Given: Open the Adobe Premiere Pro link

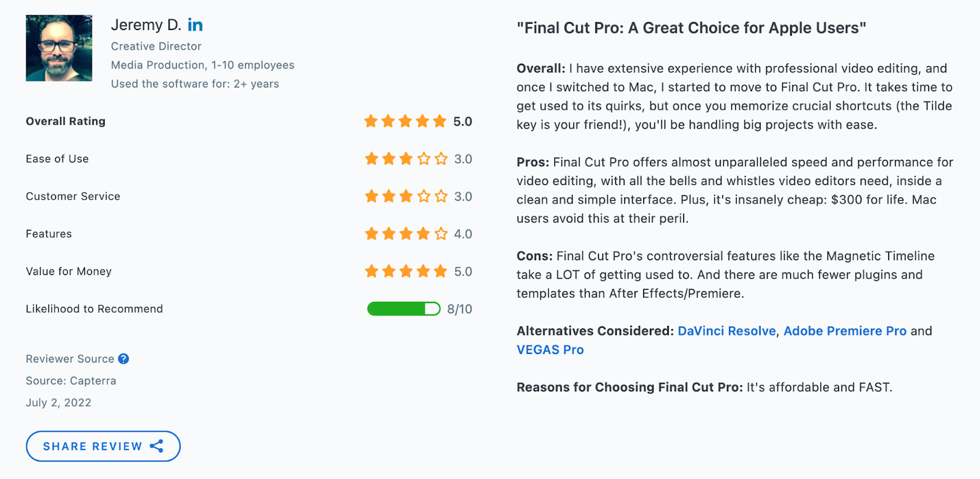Looking at the screenshot, I should click(845, 331).
